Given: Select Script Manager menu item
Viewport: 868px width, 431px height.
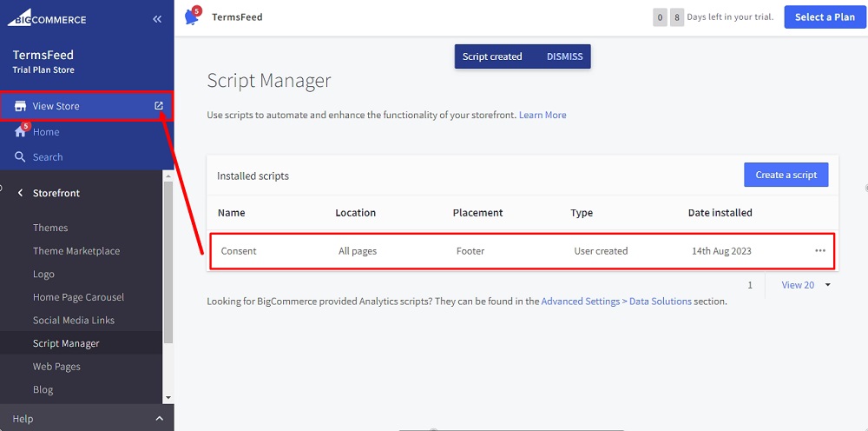Looking at the screenshot, I should point(66,343).
